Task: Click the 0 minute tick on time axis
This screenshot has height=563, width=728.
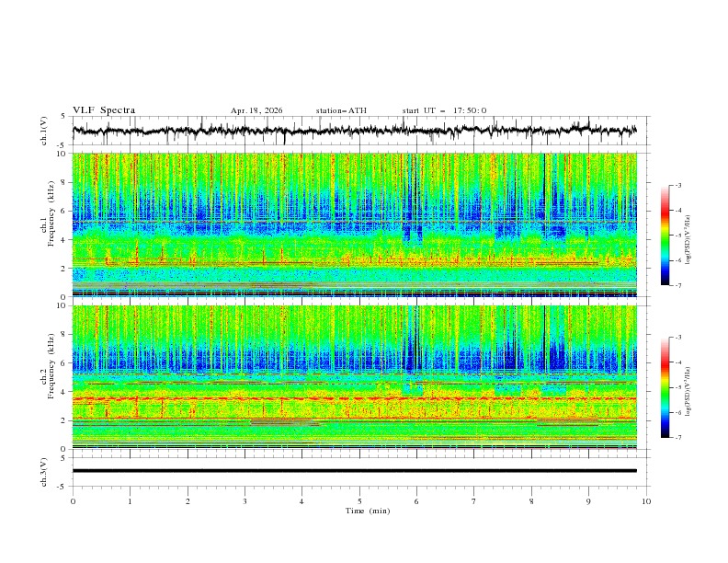Action: click(x=73, y=501)
